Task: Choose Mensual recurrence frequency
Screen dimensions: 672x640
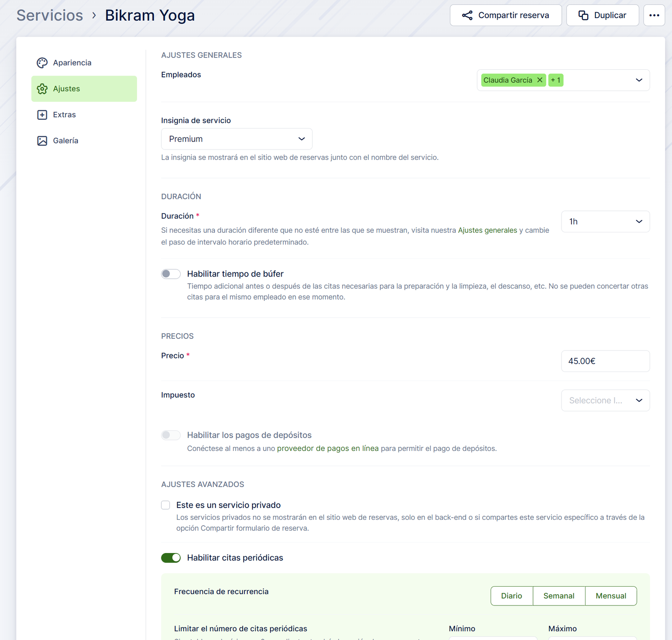Action: [611, 596]
